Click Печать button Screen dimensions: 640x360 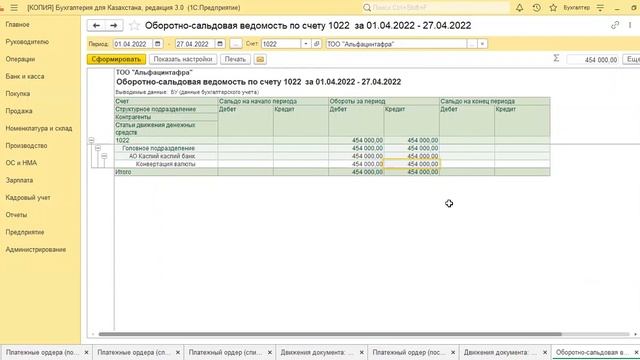click(236, 59)
